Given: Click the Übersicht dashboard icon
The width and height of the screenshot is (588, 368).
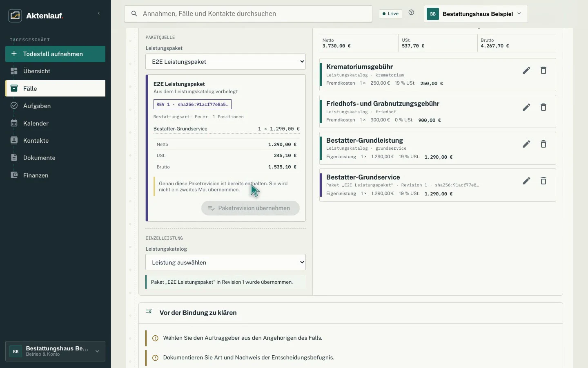Looking at the screenshot, I should 14,71.
